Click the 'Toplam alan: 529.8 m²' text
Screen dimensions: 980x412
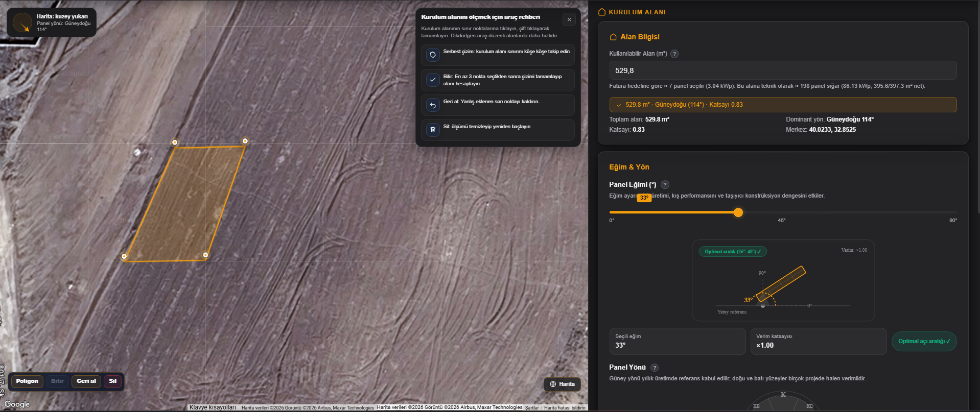[639, 119]
